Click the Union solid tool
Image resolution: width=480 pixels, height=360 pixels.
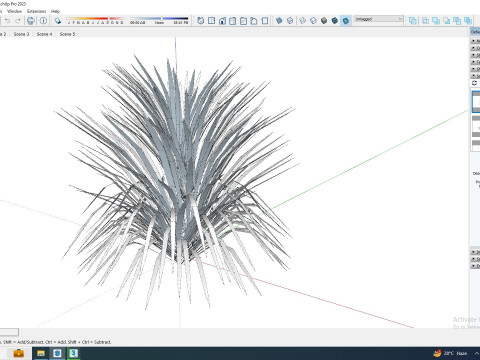(436, 21)
